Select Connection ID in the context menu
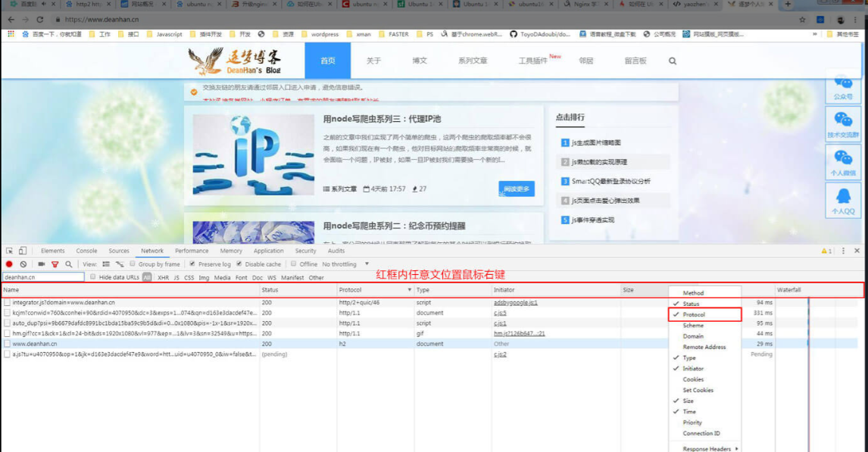 [704, 433]
